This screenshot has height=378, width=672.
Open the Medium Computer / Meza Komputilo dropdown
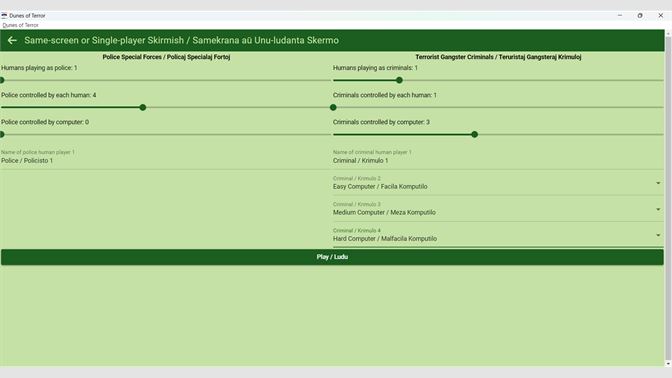tap(498, 209)
